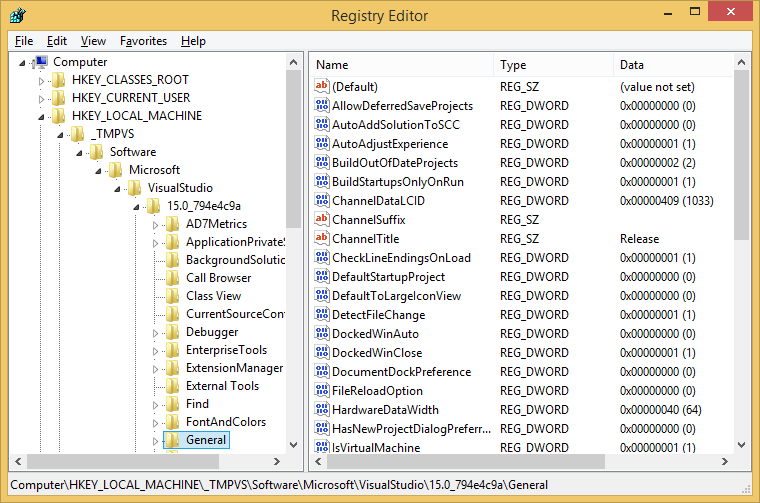This screenshot has width=760, height=503.
Task: Expand the HKEY_CURRENT_USER key
Action: (41, 98)
